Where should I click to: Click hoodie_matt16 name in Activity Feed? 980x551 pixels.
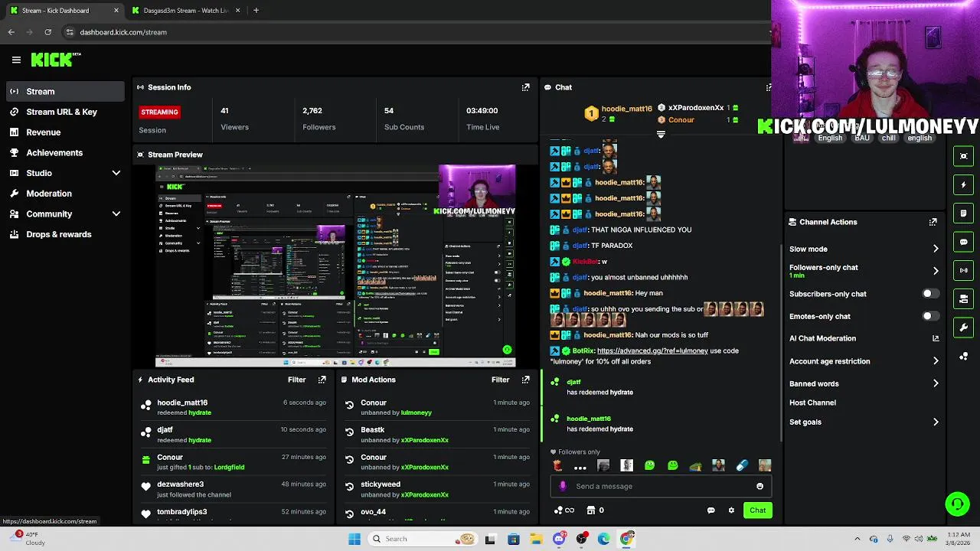182,403
